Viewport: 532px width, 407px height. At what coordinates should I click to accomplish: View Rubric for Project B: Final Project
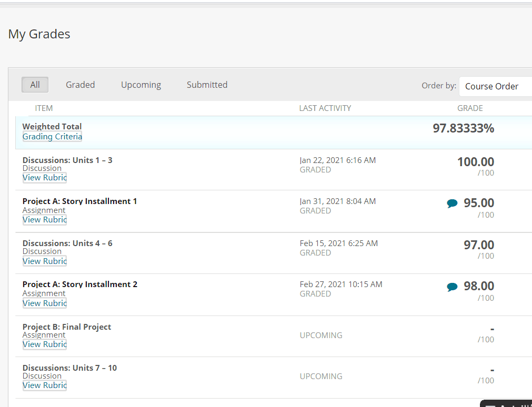[45, 344]
